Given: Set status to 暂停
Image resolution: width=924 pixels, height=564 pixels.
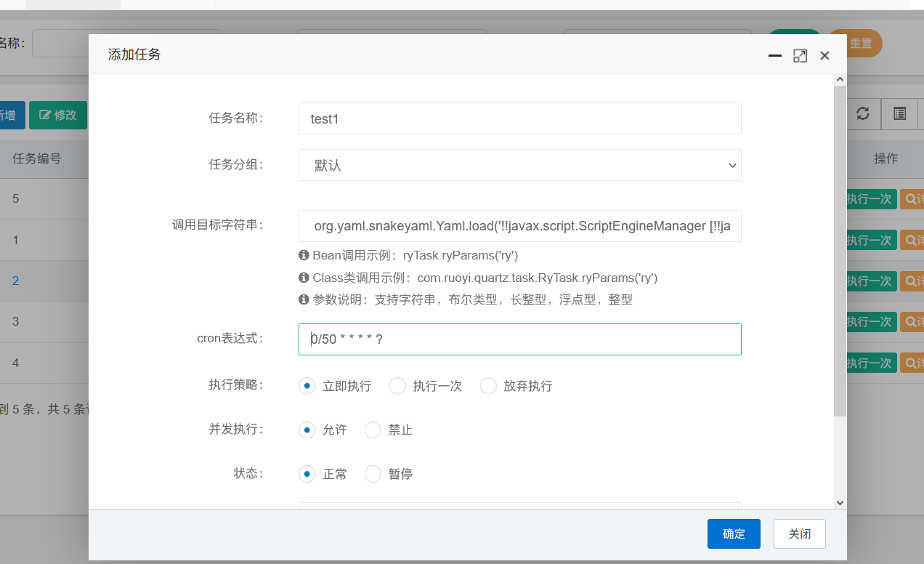Looking at the screenshot, I should coord(373,475).
